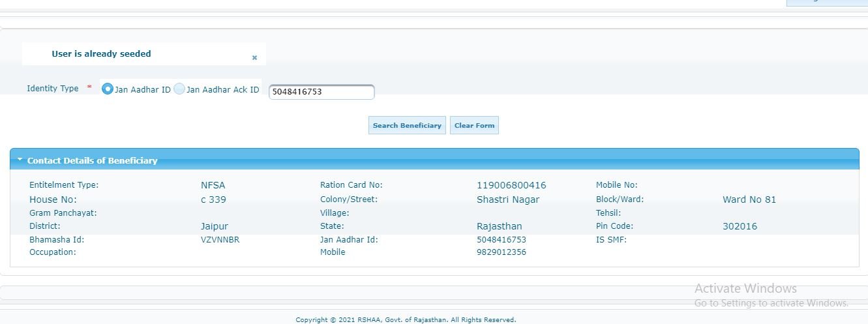Click the mobile number 9829012356

coord(501,252)
